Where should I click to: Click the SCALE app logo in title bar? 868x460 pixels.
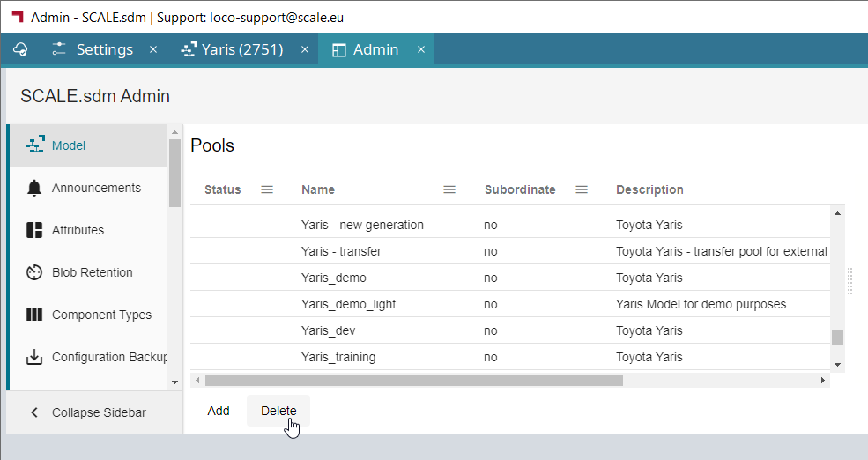[x=18, y=17]
